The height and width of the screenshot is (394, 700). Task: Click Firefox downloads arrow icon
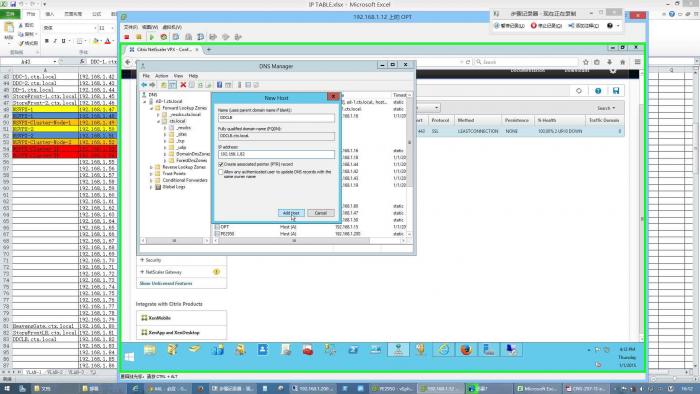click(x=609, y=62)
